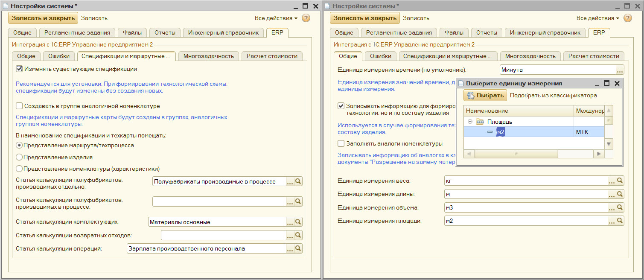644x280 pixels.
Task: Collapse the Площадь tree group
Action: pos(470,122)
